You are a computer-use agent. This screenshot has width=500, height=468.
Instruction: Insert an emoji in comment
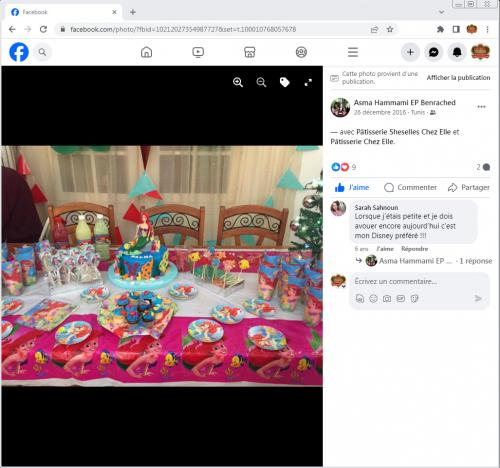tap(373, 299)
